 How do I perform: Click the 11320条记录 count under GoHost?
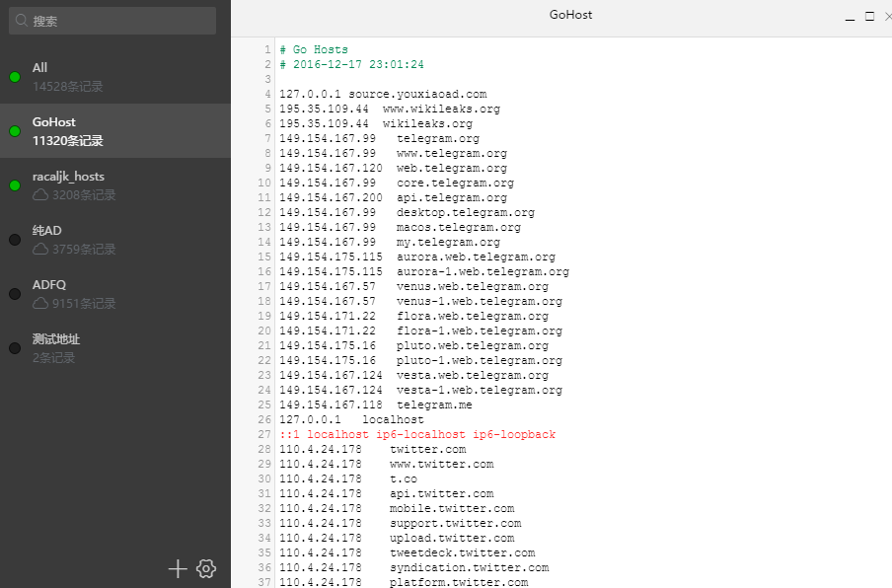pyautogui.click(x=68, y=140)
